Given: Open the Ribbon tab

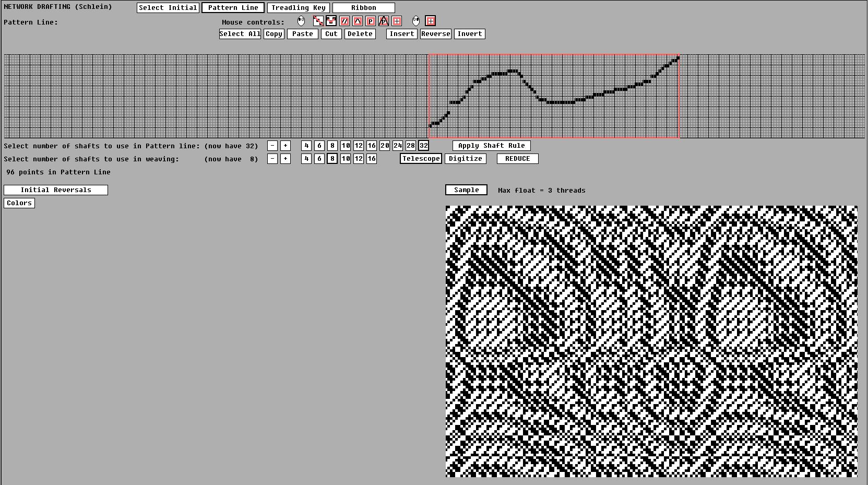Looking at the screenshot, I should click(x=363, y=7).
